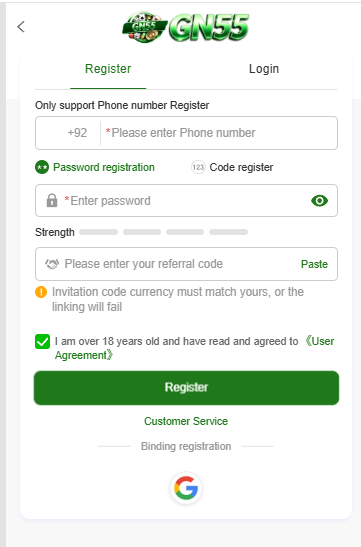This screenshot has height=547, width=361.
Task: Focus the phone number input field
Action: pos(219,133)
